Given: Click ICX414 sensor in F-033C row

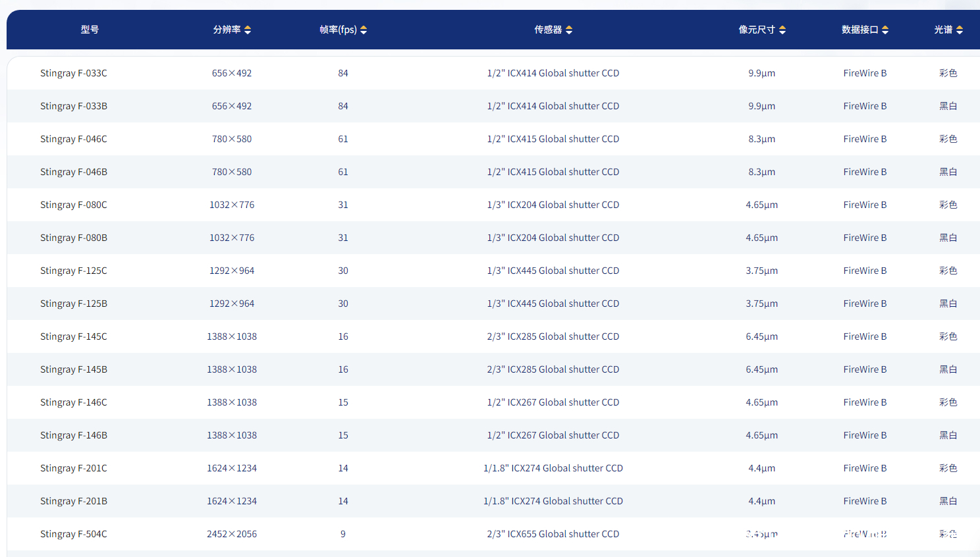Looking at the screenshot, I should click(x=553, y=73).
